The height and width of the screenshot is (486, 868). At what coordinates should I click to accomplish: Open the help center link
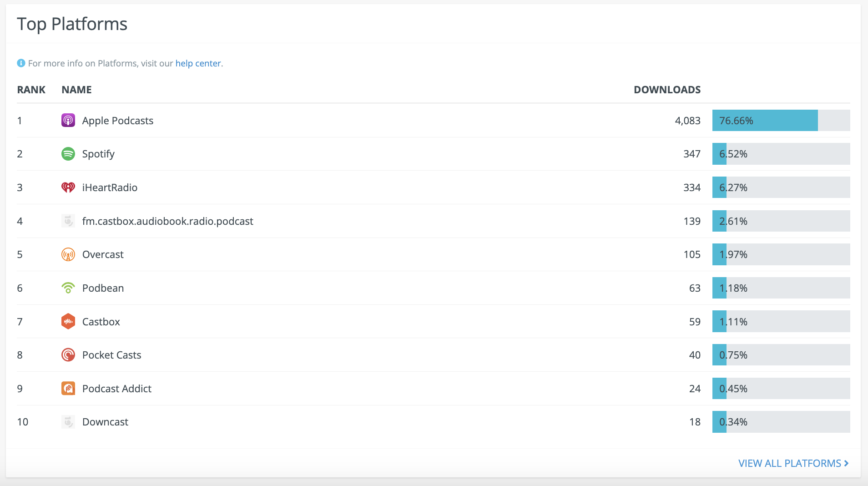point(198,63)
